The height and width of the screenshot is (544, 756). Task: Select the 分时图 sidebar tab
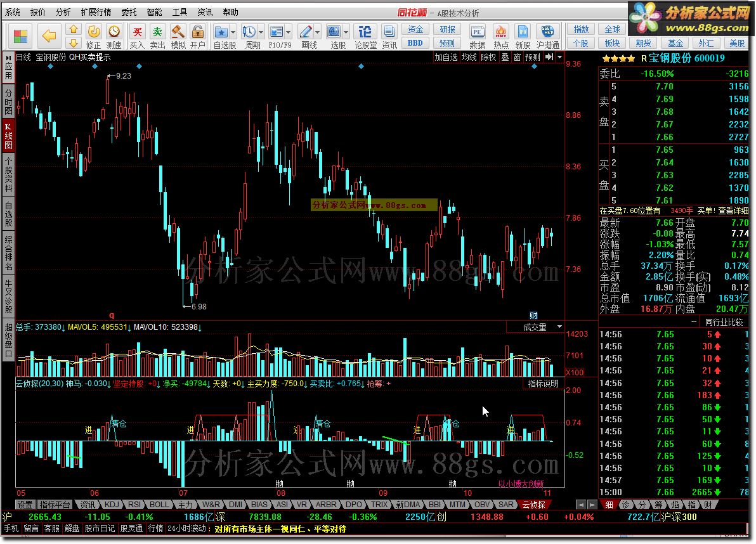point(8,101)
